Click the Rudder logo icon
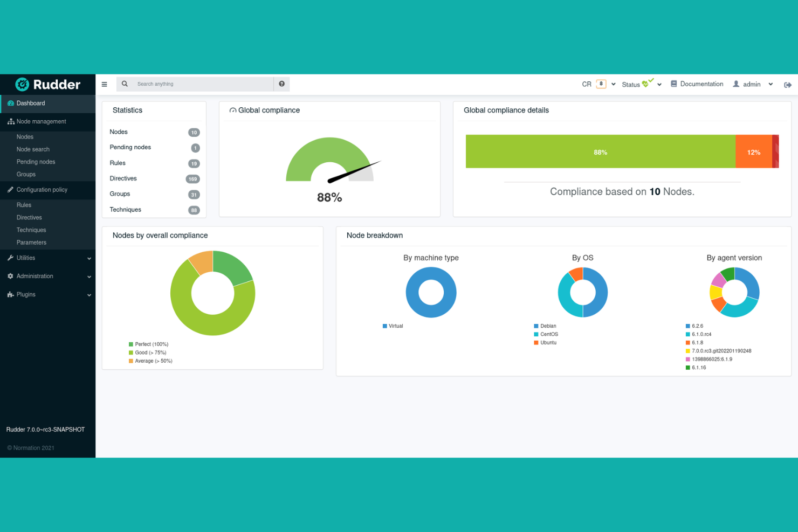798x532 pixels. [22, 85]
